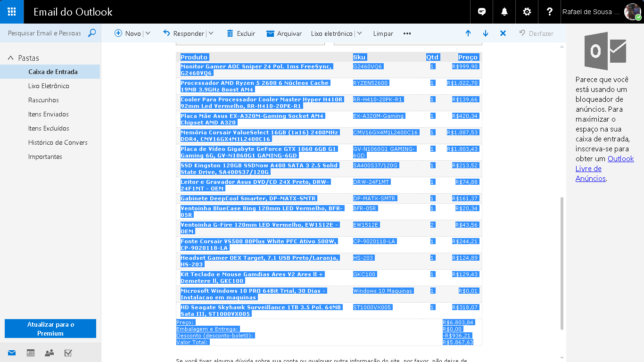Click the Monitor Gamer AOC Sniper product
The width and height of the screenshot is (644, 362).
(x=256, y=70)
